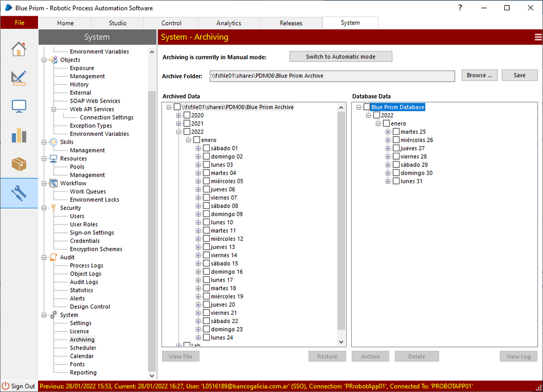Open the Releases package sidebar icon
543x392 pixels.
pos(18,164)
